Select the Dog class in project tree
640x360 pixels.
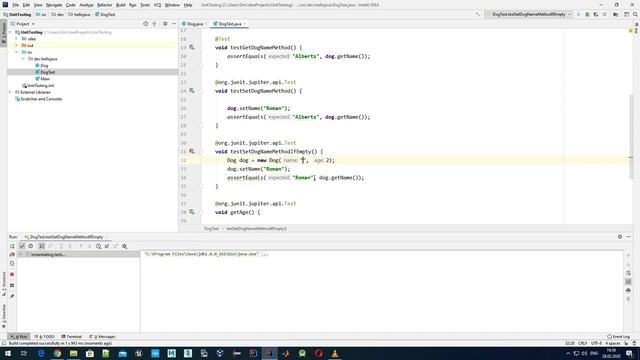[x=42, y=65]
